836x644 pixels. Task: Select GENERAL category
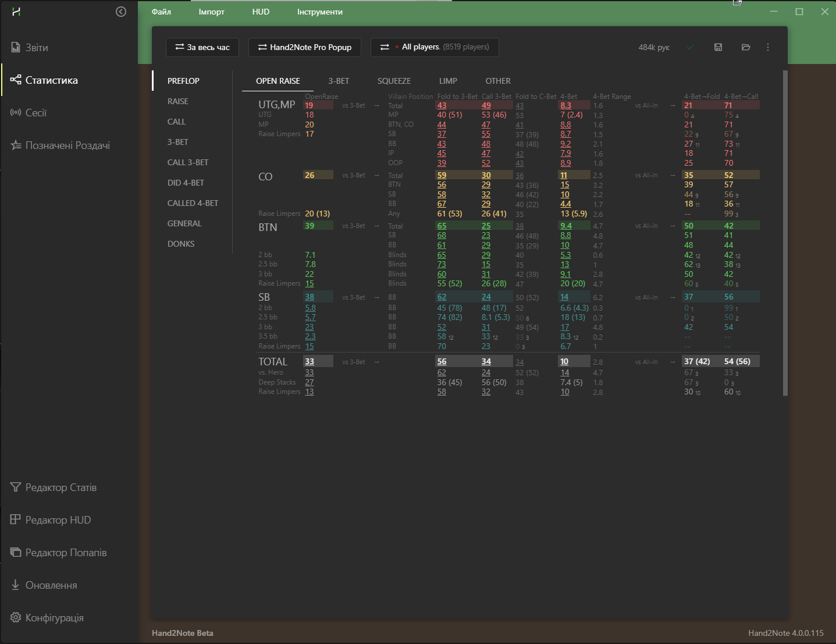184,223
